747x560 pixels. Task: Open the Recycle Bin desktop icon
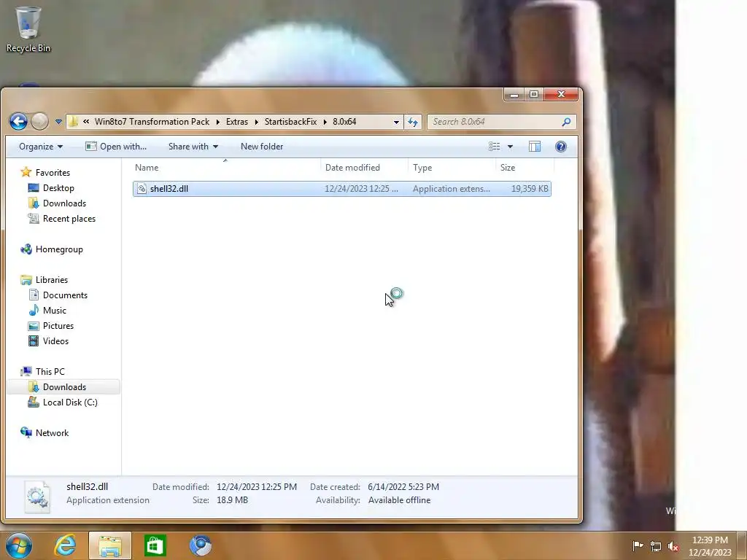28,29
